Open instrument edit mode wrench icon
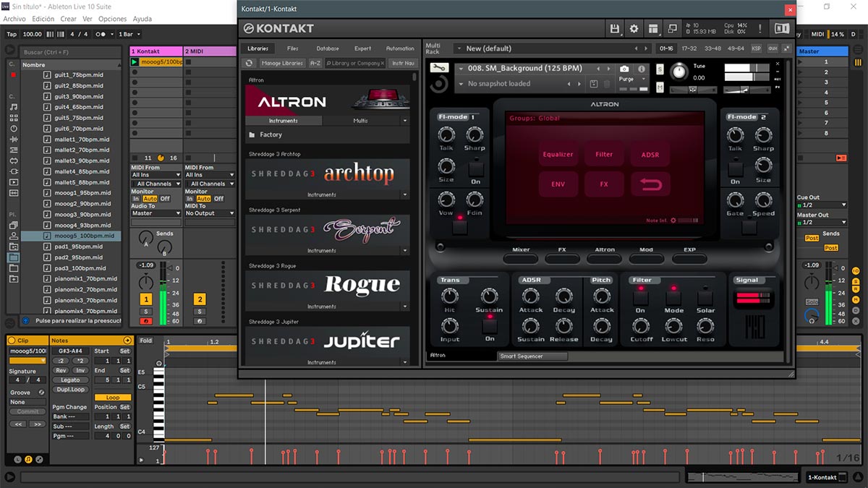The image size is (868, 488). tap(439, 68)
